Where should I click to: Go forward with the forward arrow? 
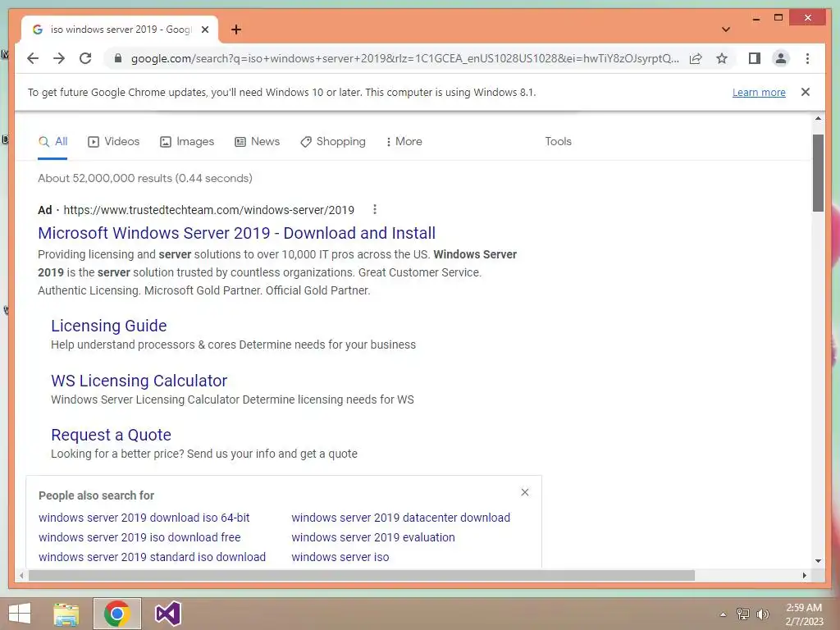coord(59,58)
